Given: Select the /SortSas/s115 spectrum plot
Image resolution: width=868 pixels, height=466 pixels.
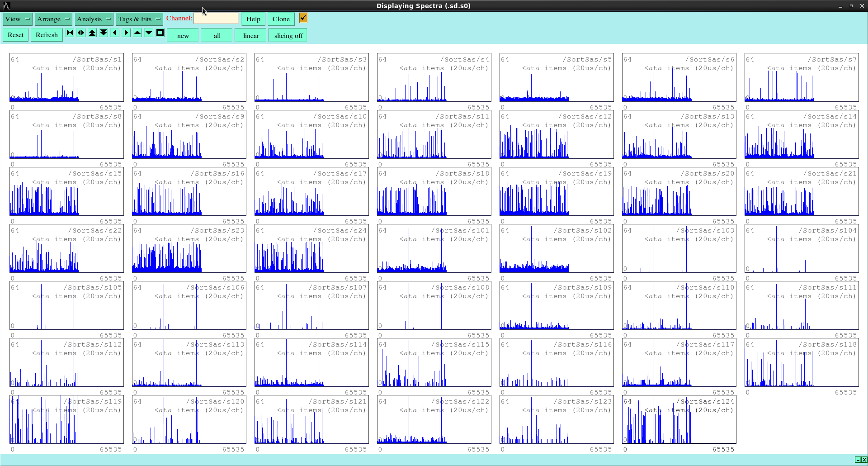Looking at the screenshot, I should 434,362.
